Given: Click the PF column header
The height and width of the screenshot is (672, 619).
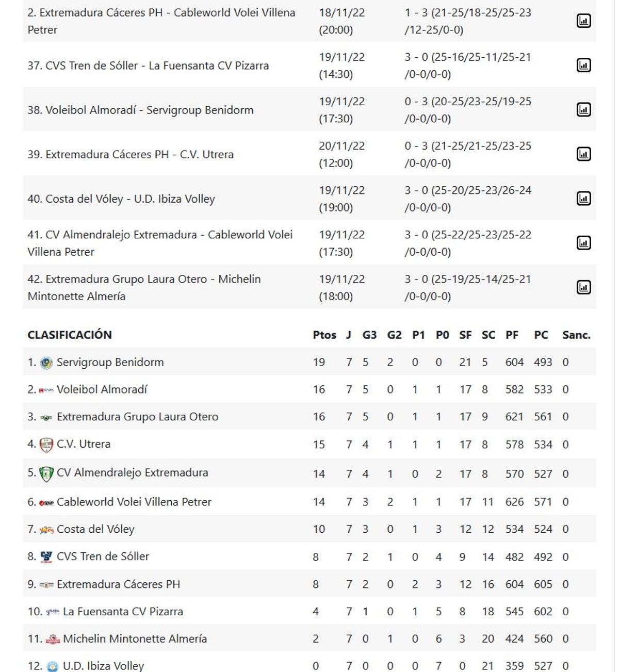Looking at the screenshot, I should point(511,334).
